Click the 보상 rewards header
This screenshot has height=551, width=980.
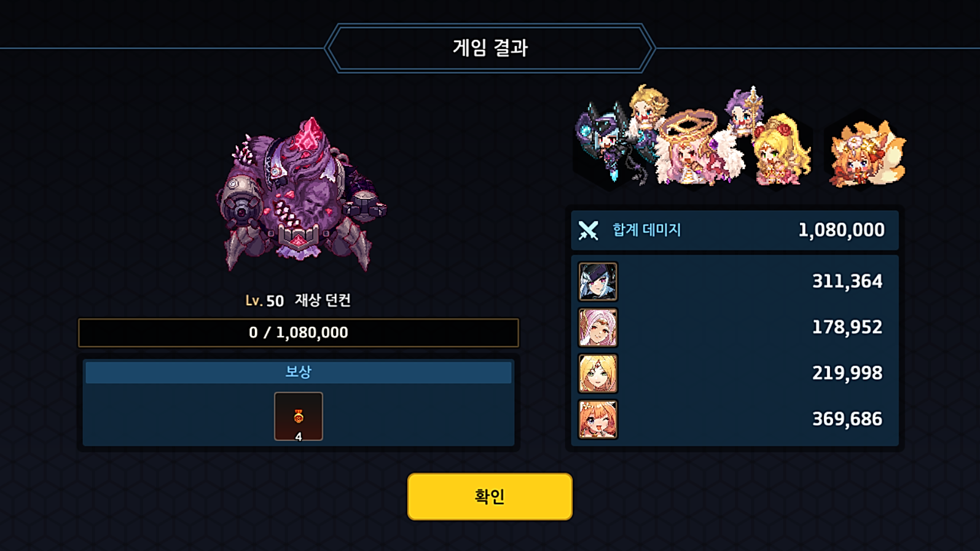pos(299,372)
